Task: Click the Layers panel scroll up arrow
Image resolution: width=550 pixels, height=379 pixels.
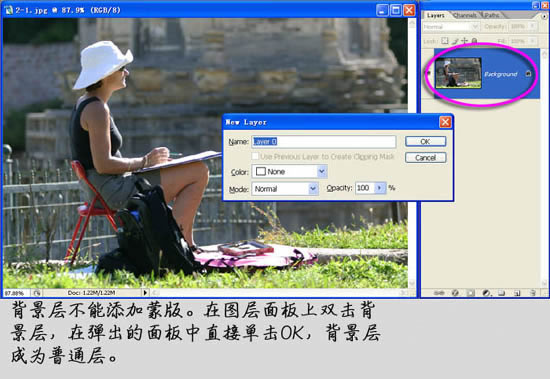Action: click(544, 54)
